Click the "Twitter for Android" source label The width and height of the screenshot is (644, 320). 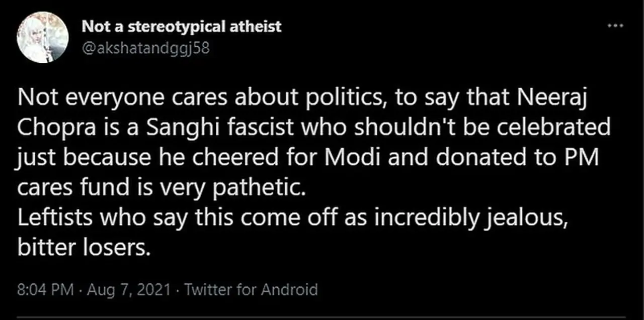point(251,290)
